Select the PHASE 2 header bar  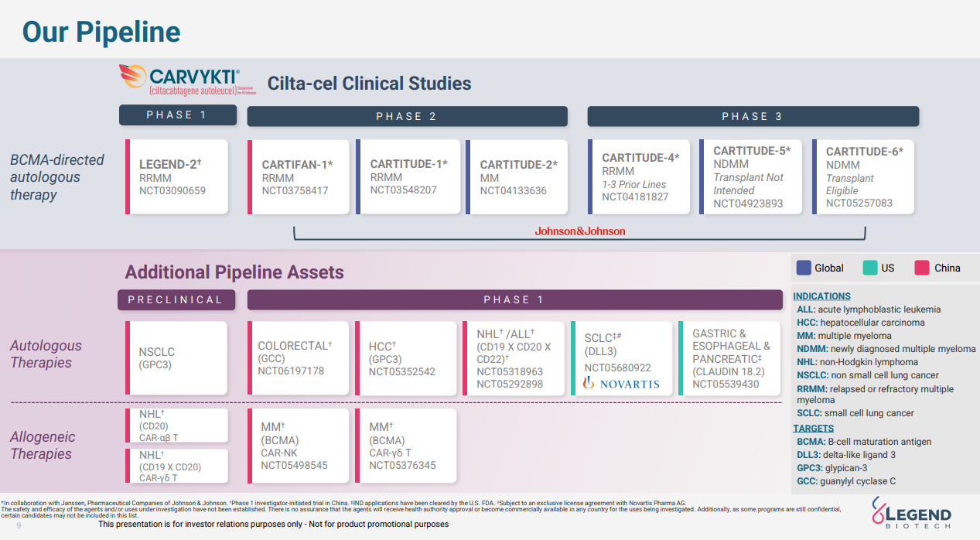click(407, 116)
